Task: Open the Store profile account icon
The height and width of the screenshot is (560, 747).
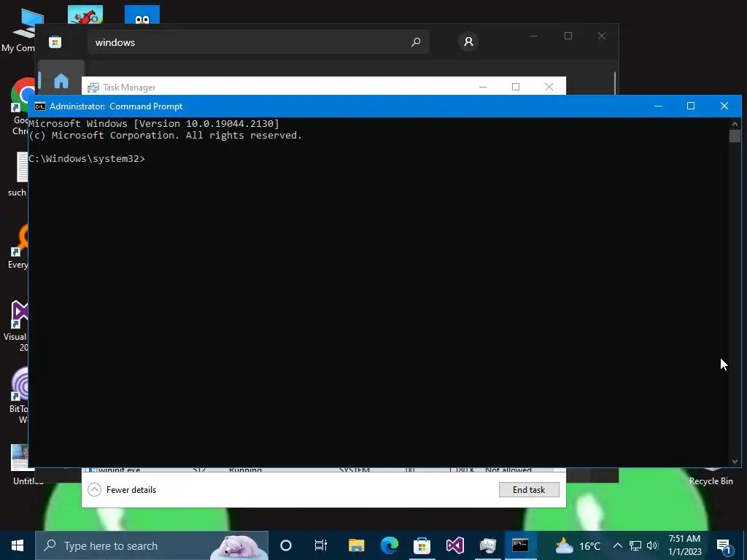Action: point(468,42)
